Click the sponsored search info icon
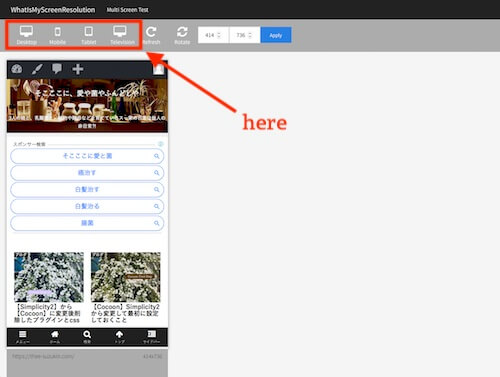 click(x=160, y=144)
